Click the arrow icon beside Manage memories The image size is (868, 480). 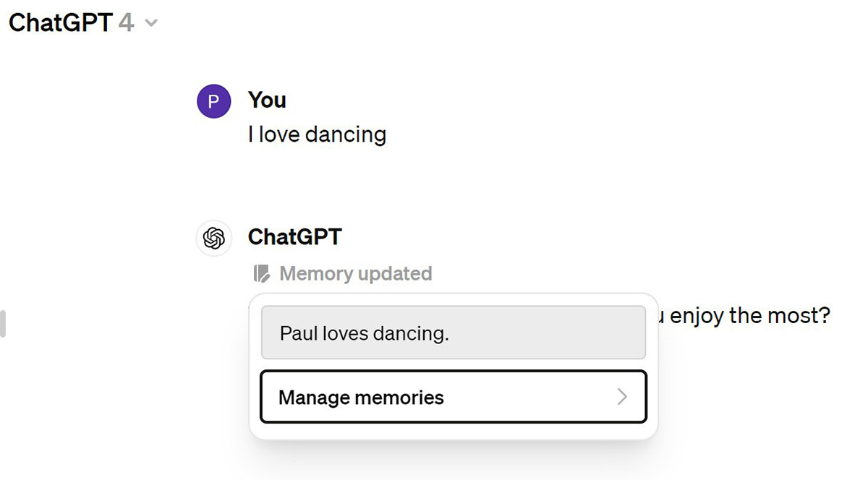coord(621,397)
